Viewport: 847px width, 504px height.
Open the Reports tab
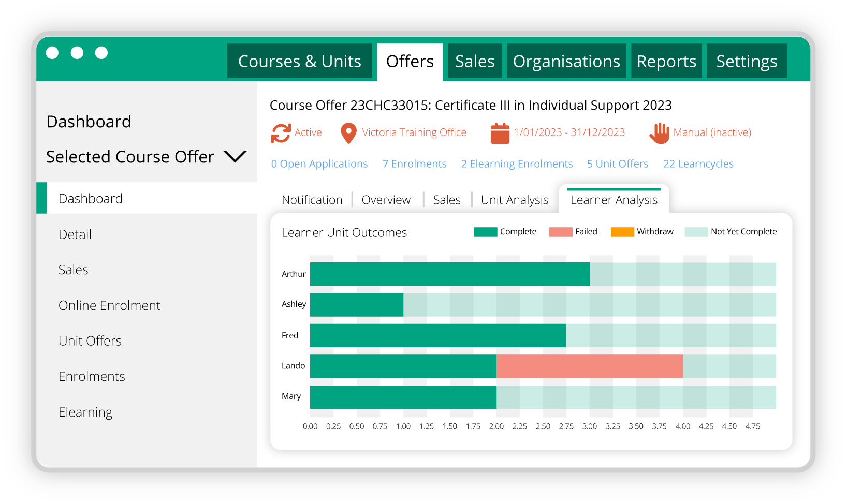click(x=666, y=61)
